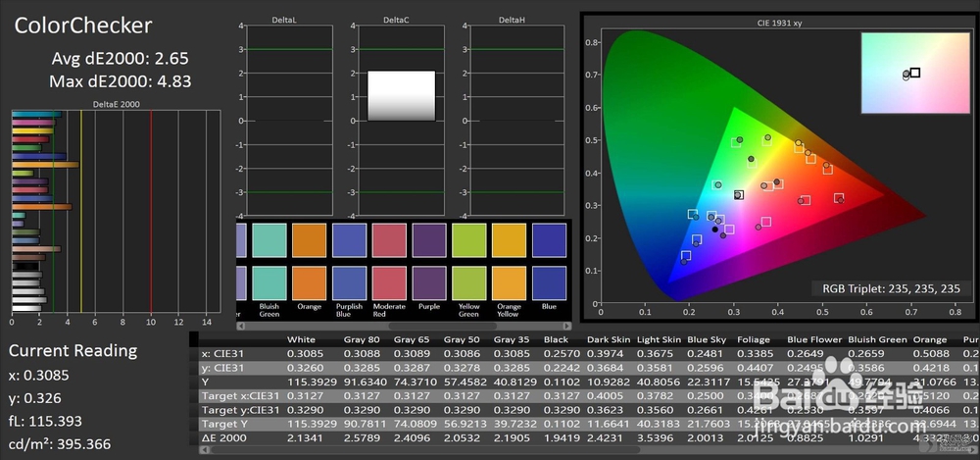This screenshot has height=460, width=980.
Task: Click the upper-row Yellow Green target swatch
Action: tap(469, 240)
